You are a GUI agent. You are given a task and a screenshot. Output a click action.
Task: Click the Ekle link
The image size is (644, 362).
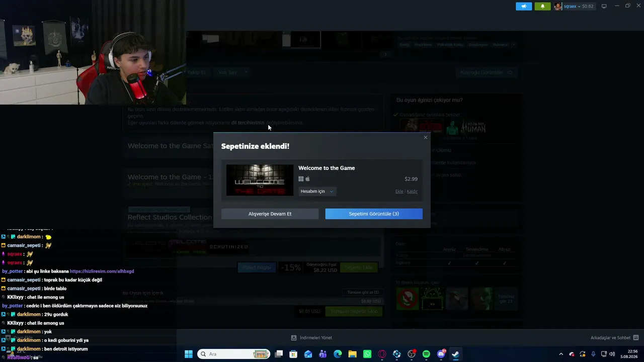(x=399, y=192)
